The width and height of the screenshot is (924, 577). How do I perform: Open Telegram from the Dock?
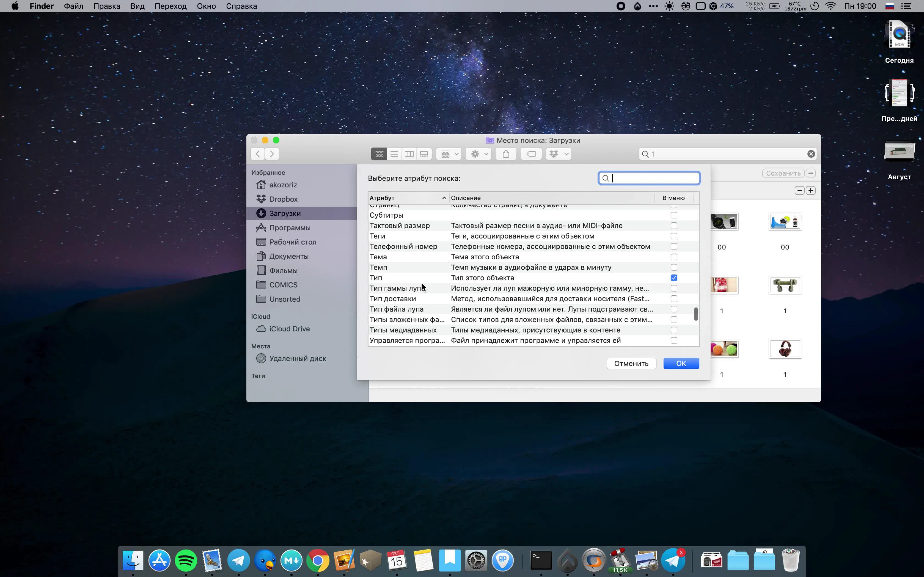[x=238, y=561]
